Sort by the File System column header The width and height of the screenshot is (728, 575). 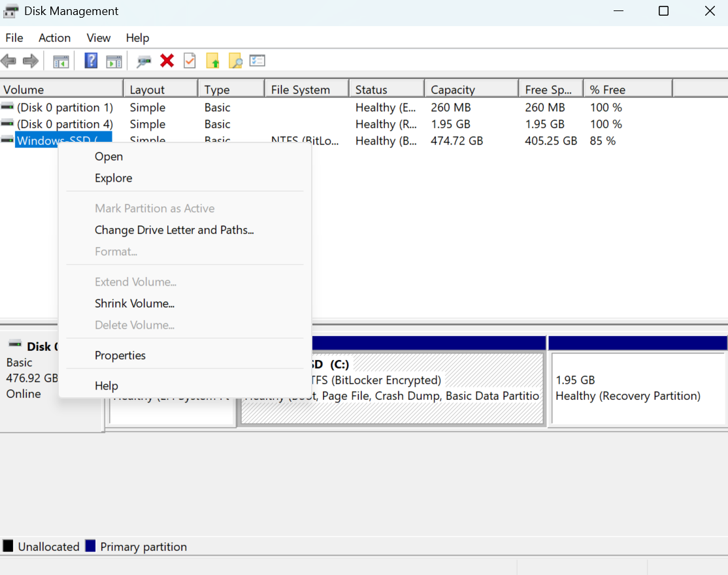tap(301, 90)
